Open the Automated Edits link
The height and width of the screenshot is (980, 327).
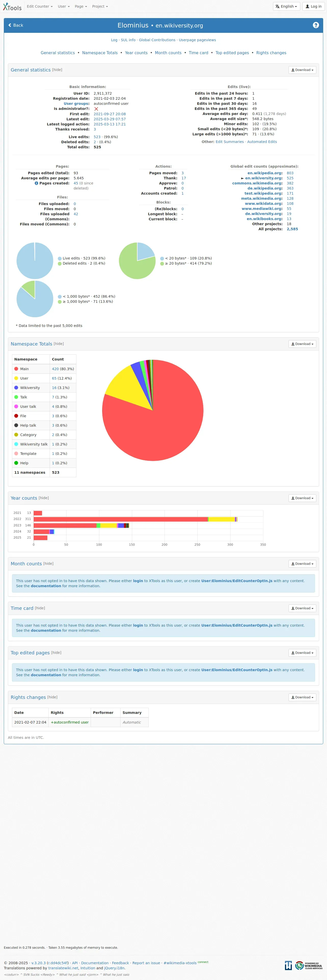pos(262,142)
